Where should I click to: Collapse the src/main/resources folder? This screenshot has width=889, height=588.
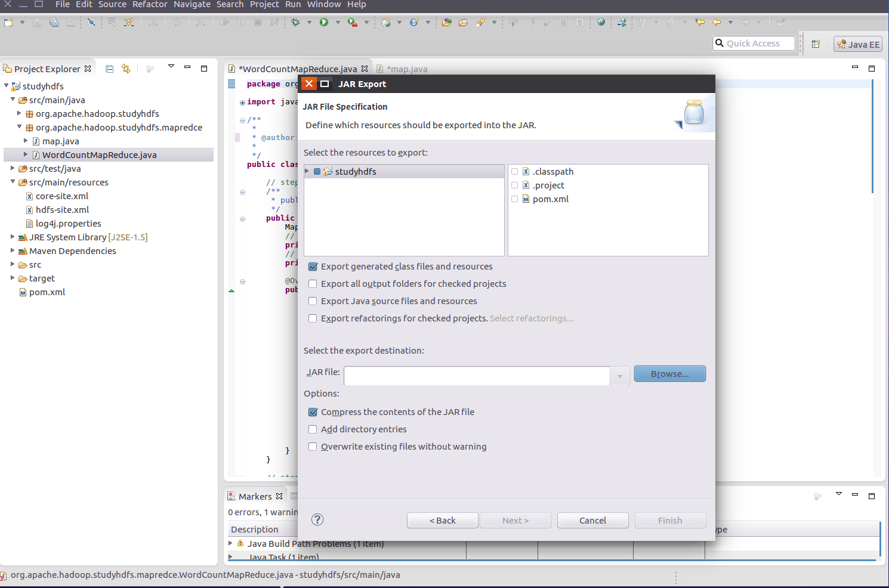(x=13, y=182)
